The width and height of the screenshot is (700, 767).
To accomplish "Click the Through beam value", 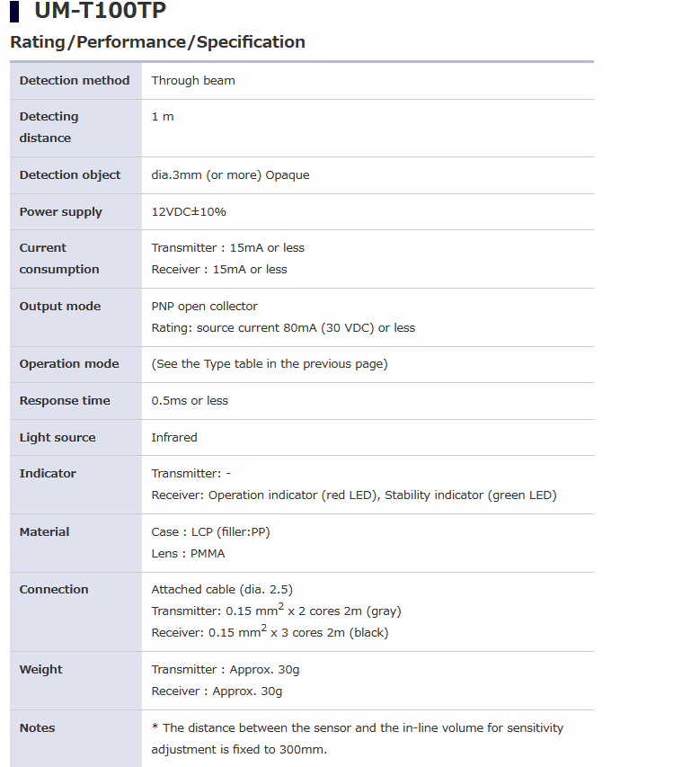I will 193,81.
